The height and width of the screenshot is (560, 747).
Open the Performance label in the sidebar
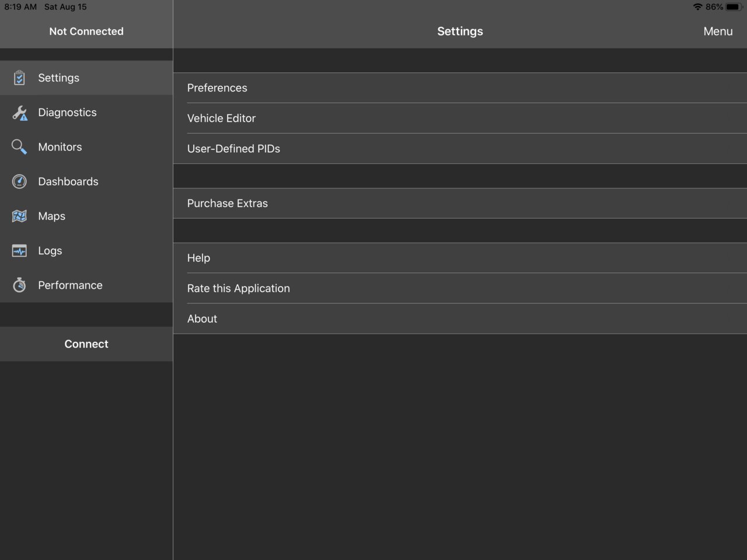tap(70, 285)
